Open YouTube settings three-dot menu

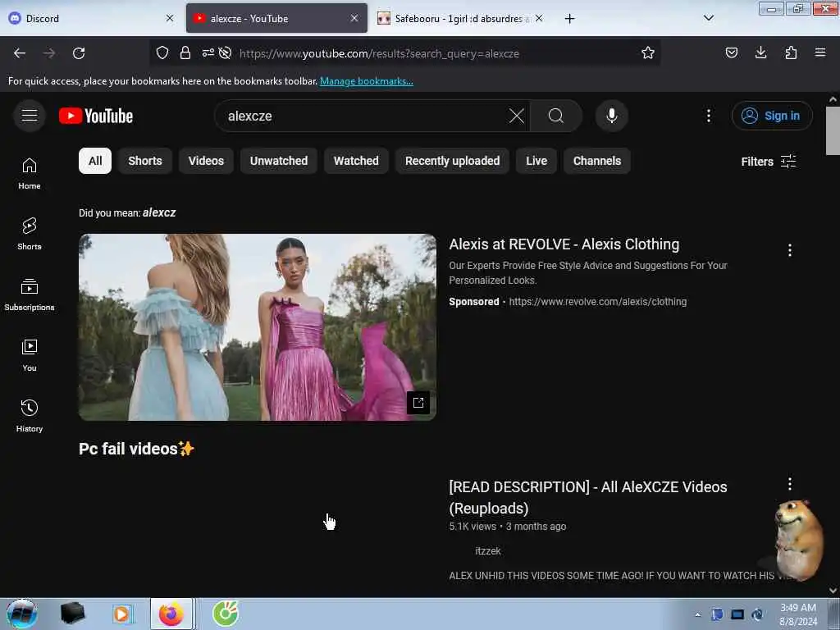coord(708,116)
